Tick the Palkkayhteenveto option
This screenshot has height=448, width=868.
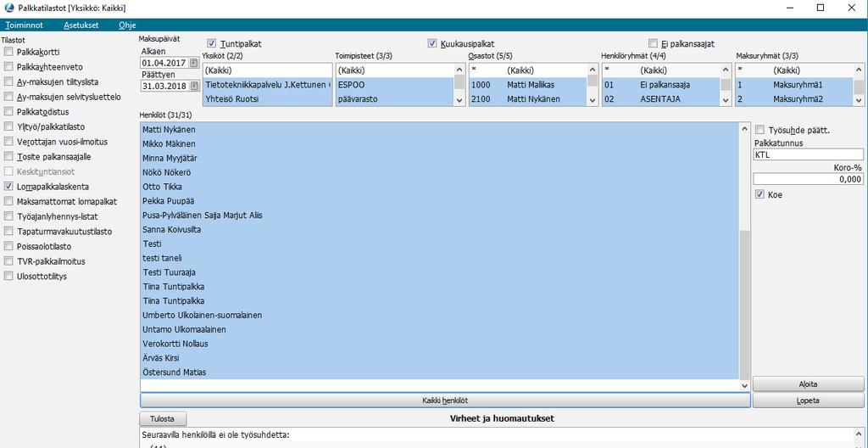[x=8, y=67]
